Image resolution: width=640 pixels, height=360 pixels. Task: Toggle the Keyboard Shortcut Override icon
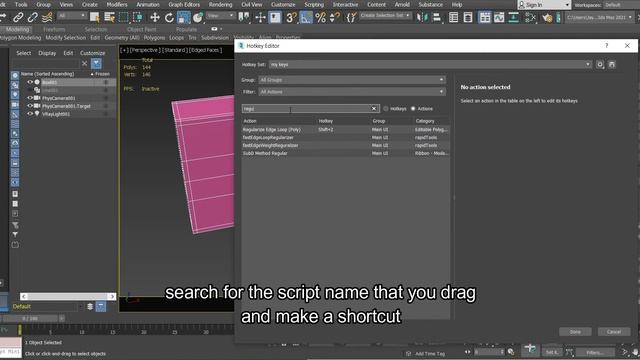coord(275,17)
